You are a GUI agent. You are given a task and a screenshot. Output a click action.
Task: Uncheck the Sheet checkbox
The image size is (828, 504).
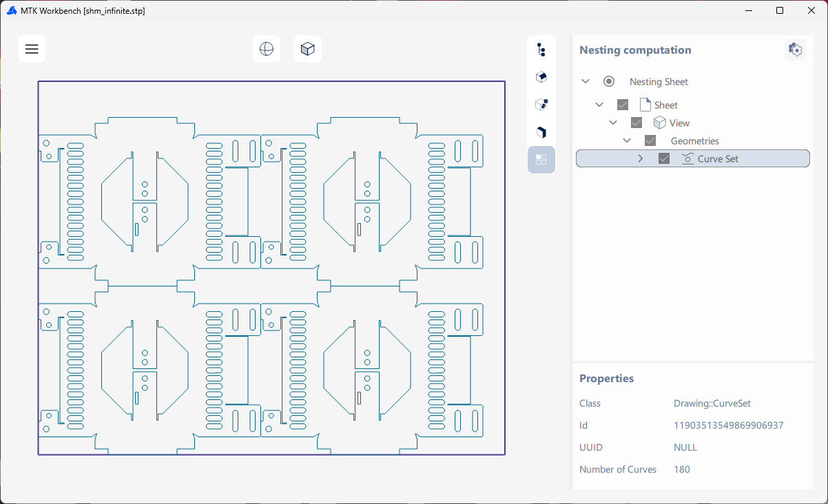point(623,105)
